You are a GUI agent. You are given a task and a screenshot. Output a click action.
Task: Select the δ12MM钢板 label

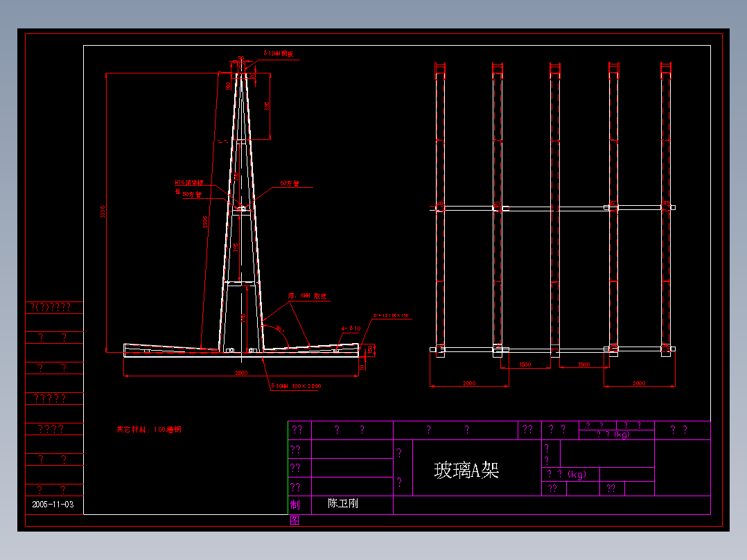[279, 53]
